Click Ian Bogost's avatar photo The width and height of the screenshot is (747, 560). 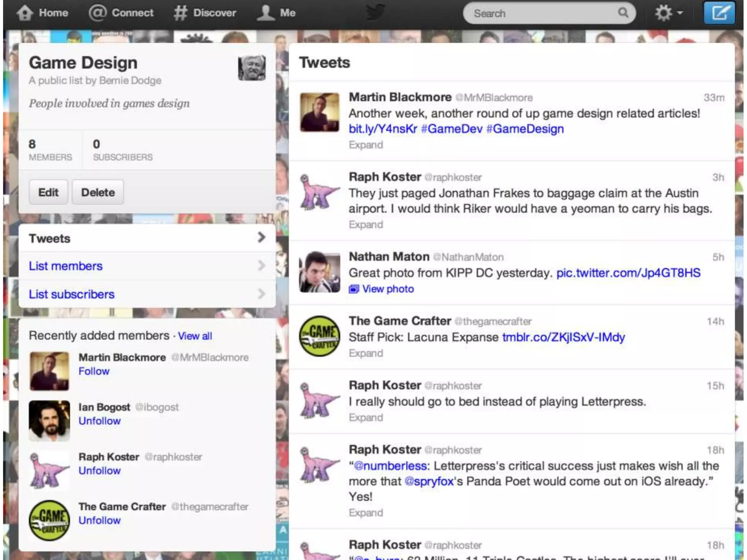49,421
